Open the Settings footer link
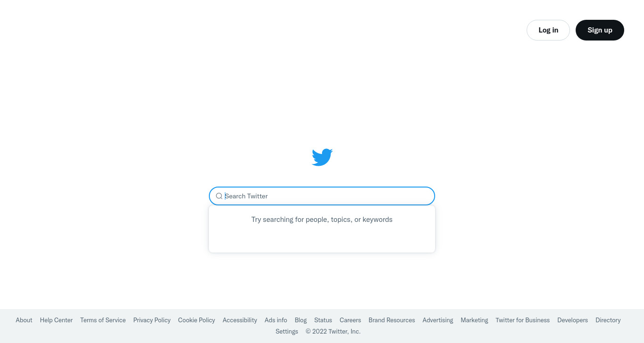The image size is (644, 343). pos(287,331)
